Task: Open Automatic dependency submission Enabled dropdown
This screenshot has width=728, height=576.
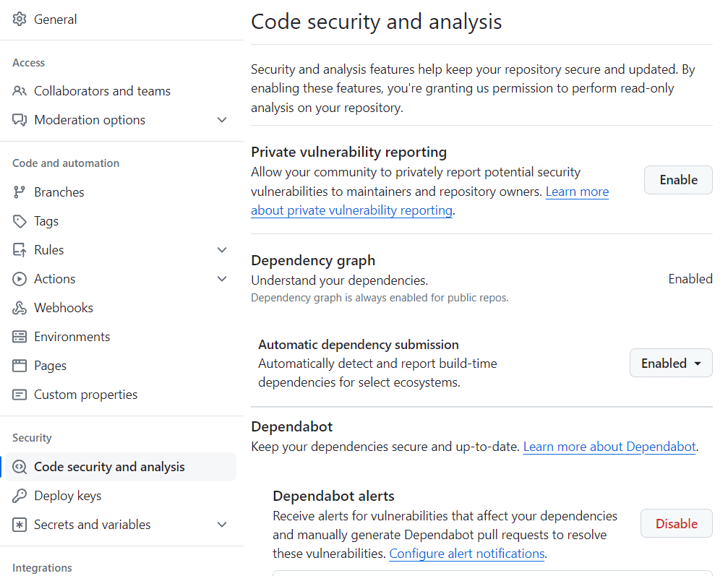Action: (670, 363)
